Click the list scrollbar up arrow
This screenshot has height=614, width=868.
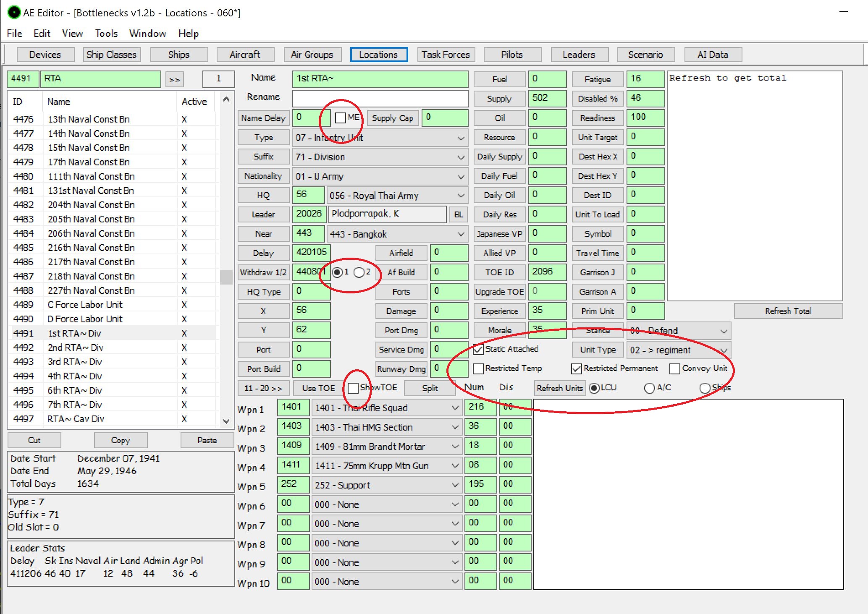[226, 99]
